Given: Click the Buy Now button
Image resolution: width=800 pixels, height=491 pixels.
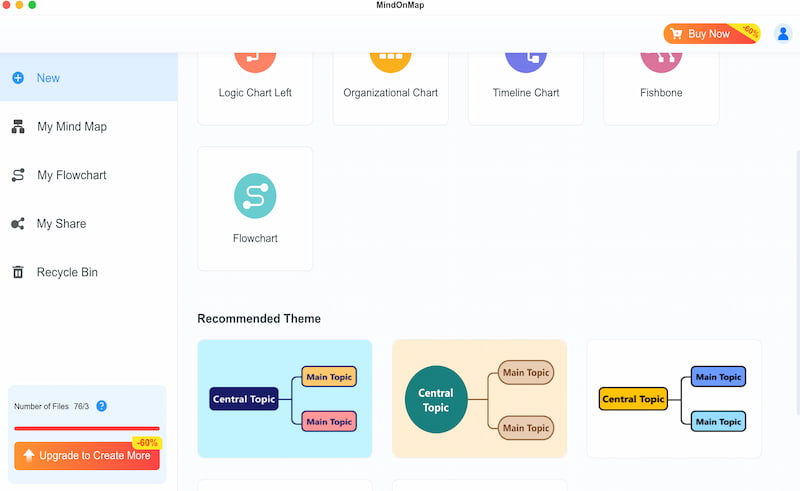Looking at the screenshot, I should tap(712, 34).
